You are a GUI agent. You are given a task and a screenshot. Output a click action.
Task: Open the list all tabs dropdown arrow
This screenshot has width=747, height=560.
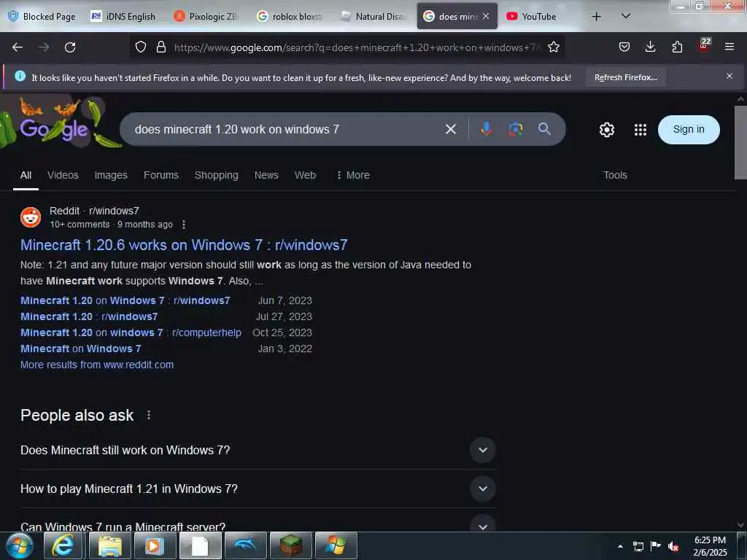pyautogui.click(x=626, y=16)
